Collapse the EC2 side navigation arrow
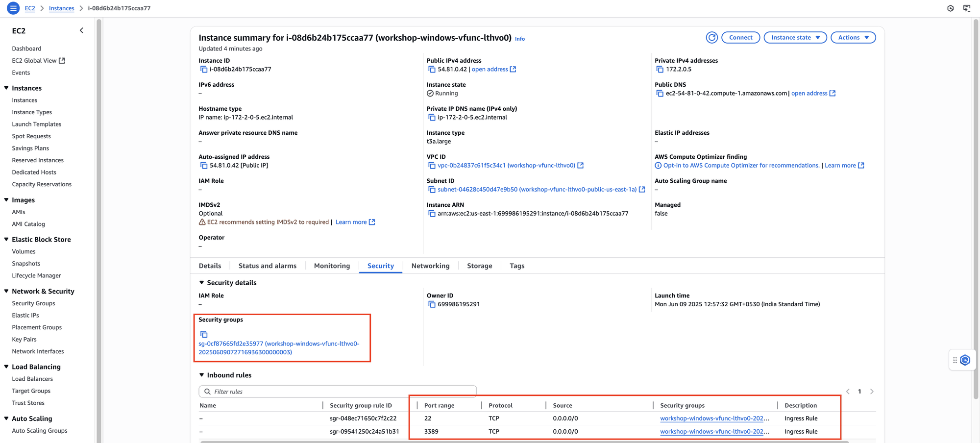980x443 pixels. [81, 30]
